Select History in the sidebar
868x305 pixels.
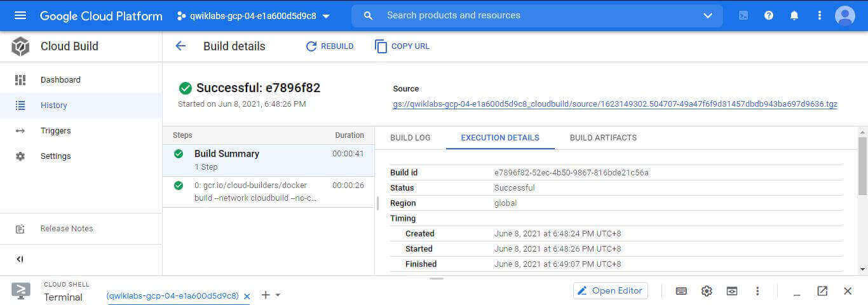81,105
